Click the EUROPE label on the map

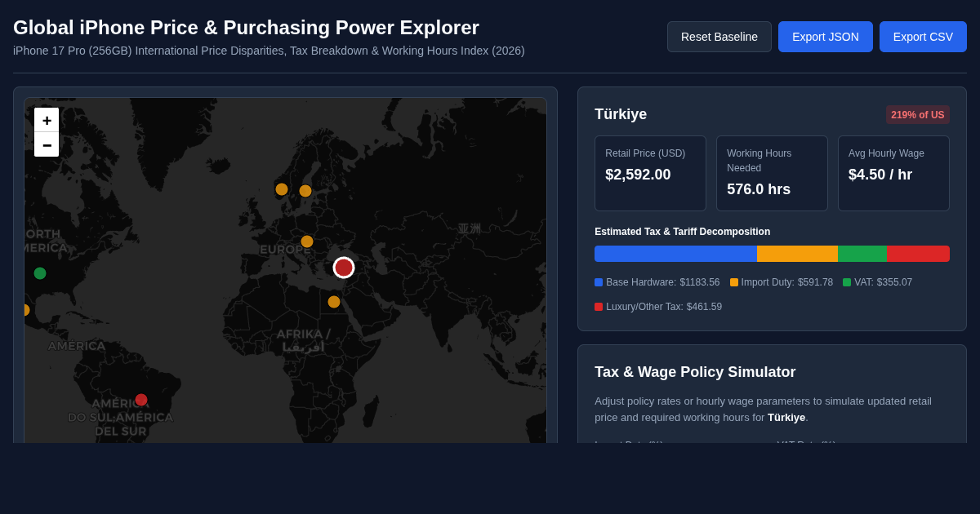[x=285, y=250]
